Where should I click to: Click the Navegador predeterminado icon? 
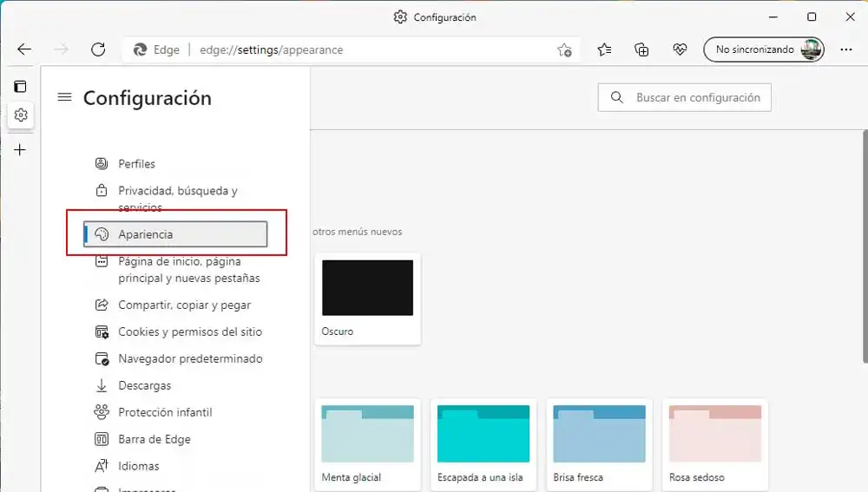(102, 358)
